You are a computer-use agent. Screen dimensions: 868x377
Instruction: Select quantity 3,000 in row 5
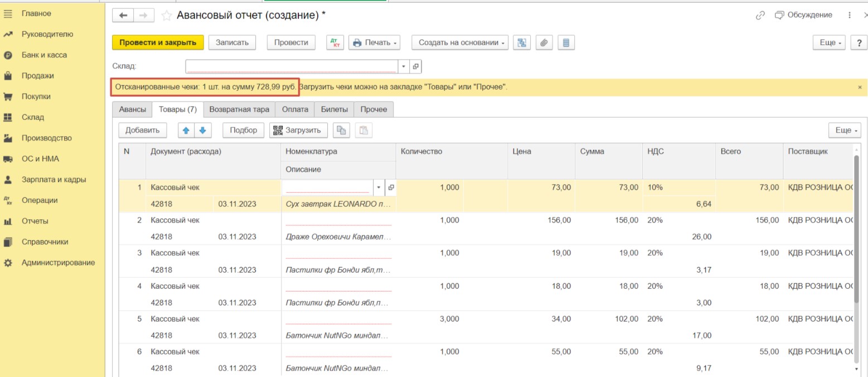429,319
